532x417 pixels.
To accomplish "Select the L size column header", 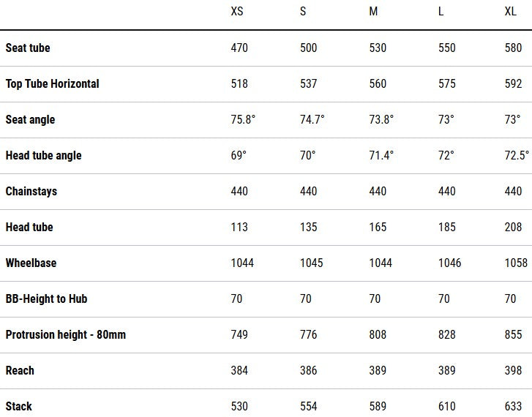I will 441,12.
